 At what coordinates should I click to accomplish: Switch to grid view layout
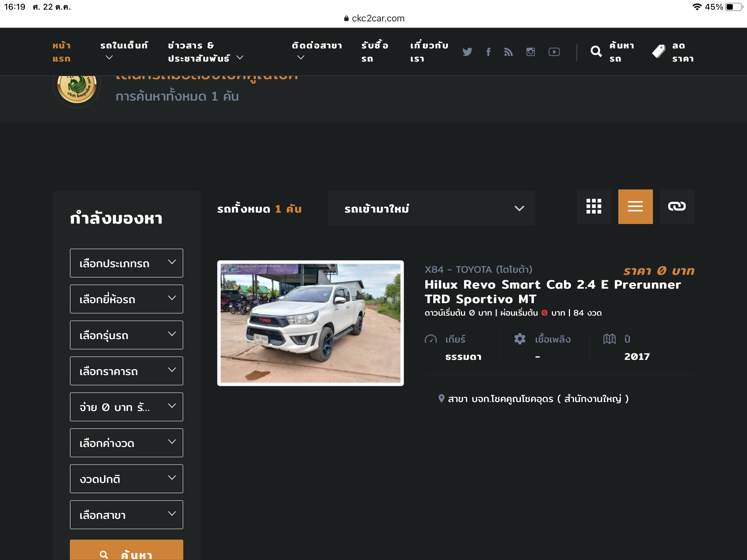click(x=594, y=207)
